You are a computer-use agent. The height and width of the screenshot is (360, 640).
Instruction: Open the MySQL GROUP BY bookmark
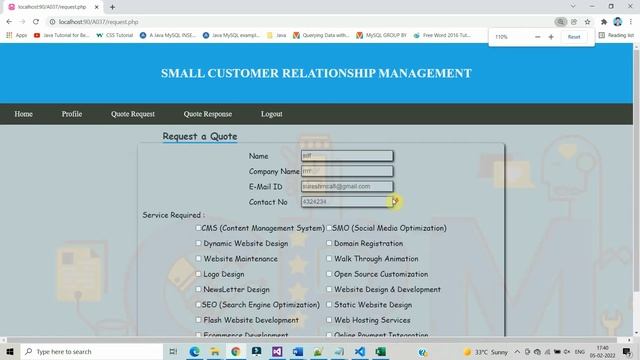pos(382,36)
